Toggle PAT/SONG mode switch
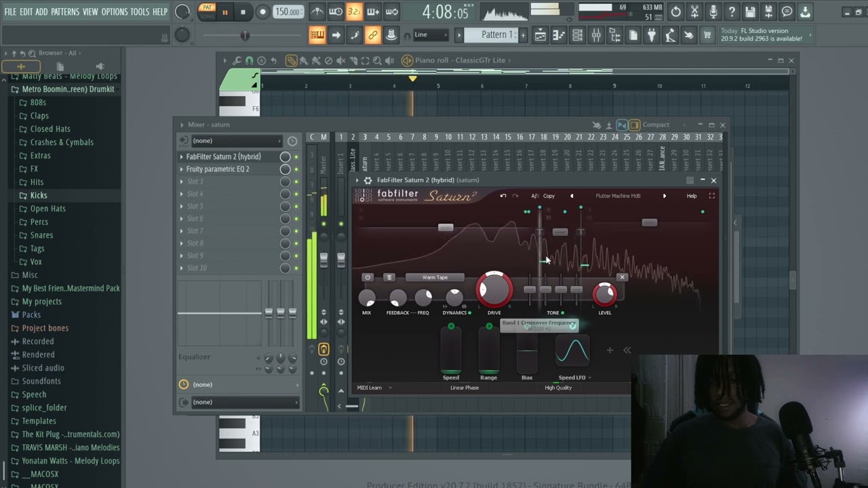This screenshot has height=488, width=868. click(x=206, y=12)
